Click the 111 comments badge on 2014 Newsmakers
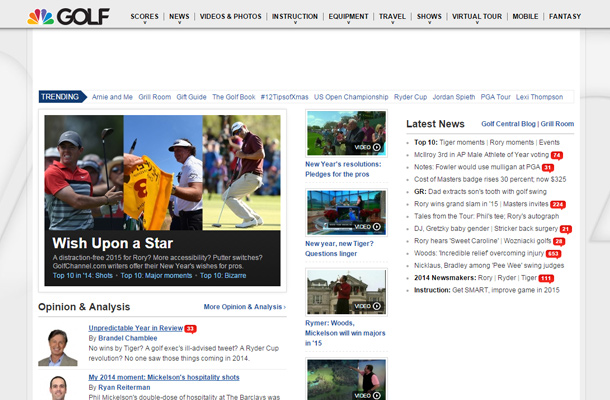Image resolution: width=610 pixels, height=400 pixels. (546, 277)
